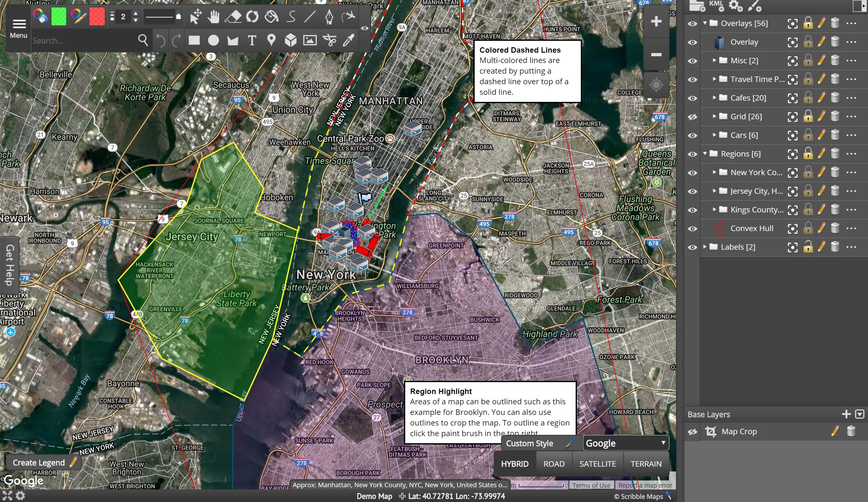Switch map to ROAD view
This screenshot has width=868, height=502.
point(554,464)
